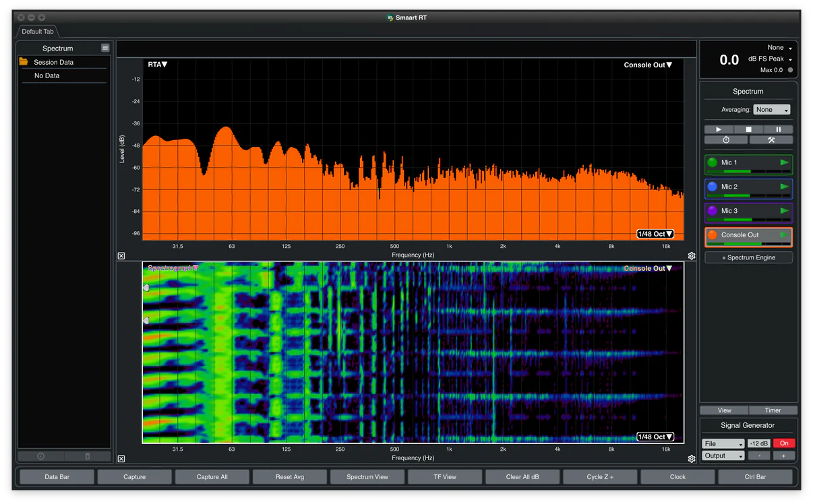Open the Averaging dropdown
The height and width of the screenshot is (504, 813).
coord(772,110)
